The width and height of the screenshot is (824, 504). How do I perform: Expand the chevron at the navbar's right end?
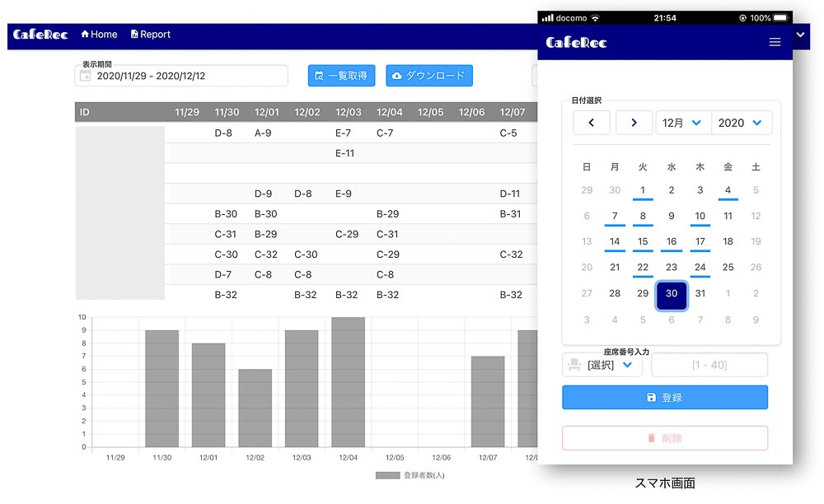click(x=802, y=35)
